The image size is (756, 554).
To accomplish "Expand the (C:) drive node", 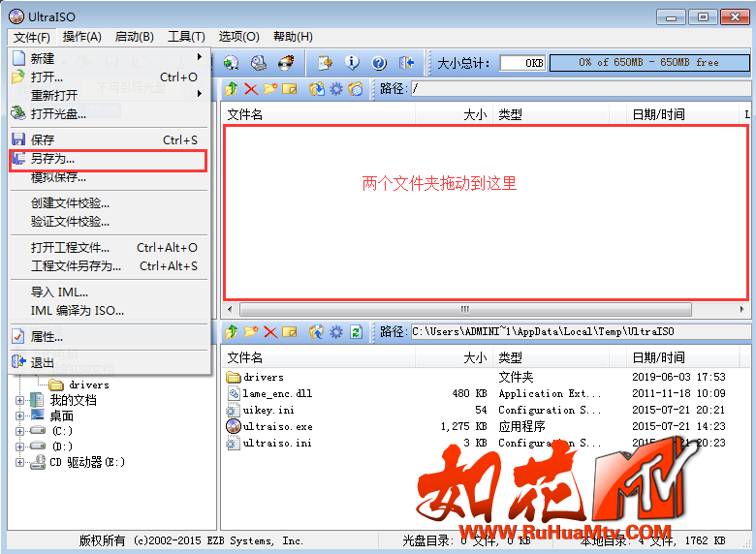I will click(x=19, y=431).
